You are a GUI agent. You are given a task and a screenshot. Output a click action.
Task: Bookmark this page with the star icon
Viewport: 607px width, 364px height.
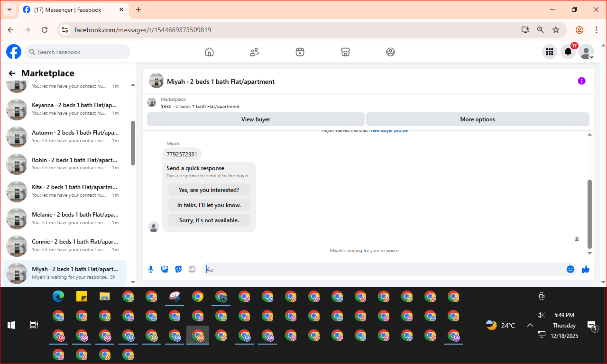click(556, 30)
